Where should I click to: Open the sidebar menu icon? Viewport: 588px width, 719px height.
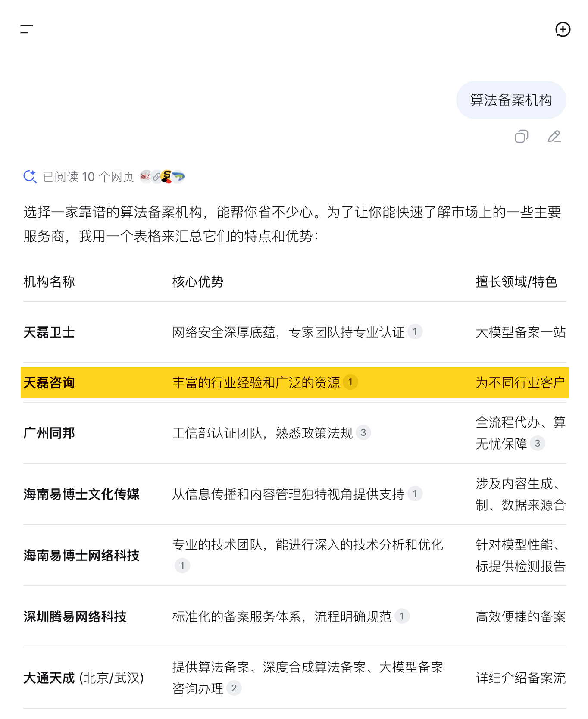pyautogui.click(x=27, y=29)
